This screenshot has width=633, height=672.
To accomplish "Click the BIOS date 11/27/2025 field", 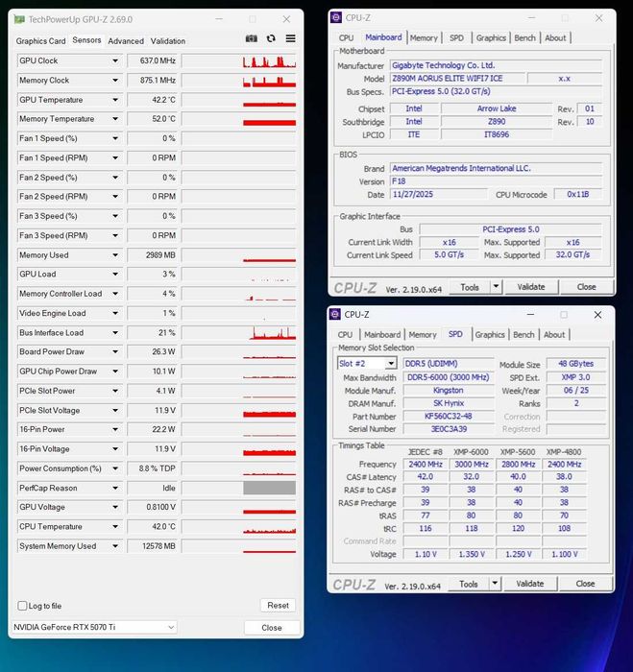I will [x=438, y=194].
